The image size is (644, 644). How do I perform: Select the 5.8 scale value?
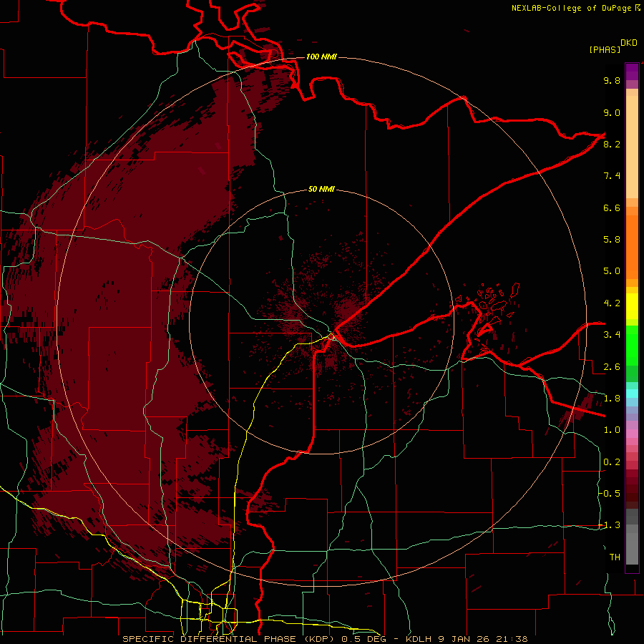[612, 240]
